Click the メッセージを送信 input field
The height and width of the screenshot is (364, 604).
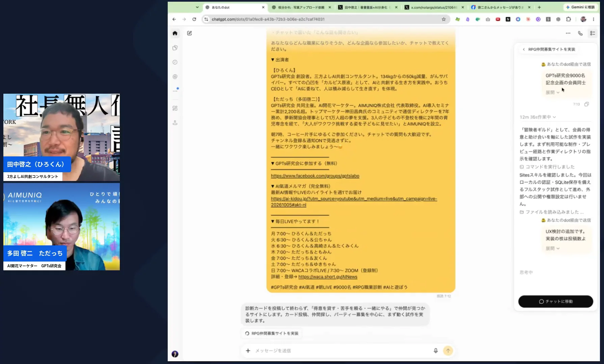click(x=342, y=351)
